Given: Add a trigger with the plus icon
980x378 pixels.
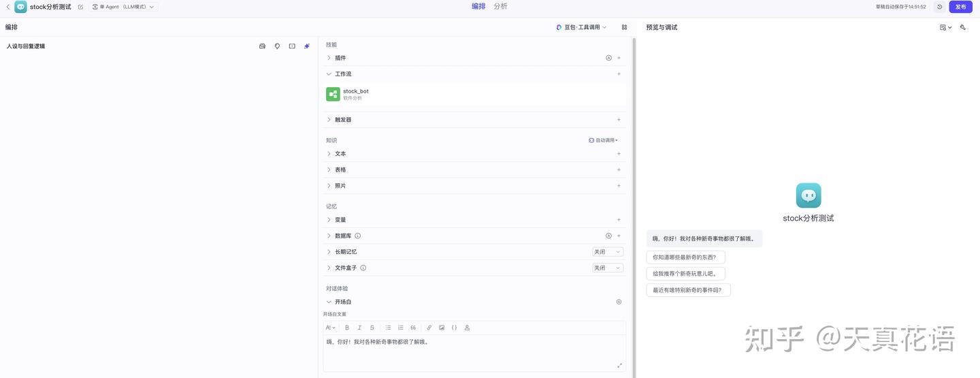Looking at the screenshot, I should point(619,119).
